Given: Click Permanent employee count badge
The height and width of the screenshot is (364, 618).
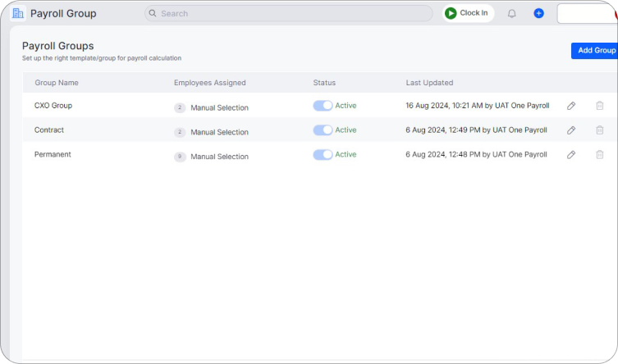Looking at the screenshot, I should [x=180, y=157].
